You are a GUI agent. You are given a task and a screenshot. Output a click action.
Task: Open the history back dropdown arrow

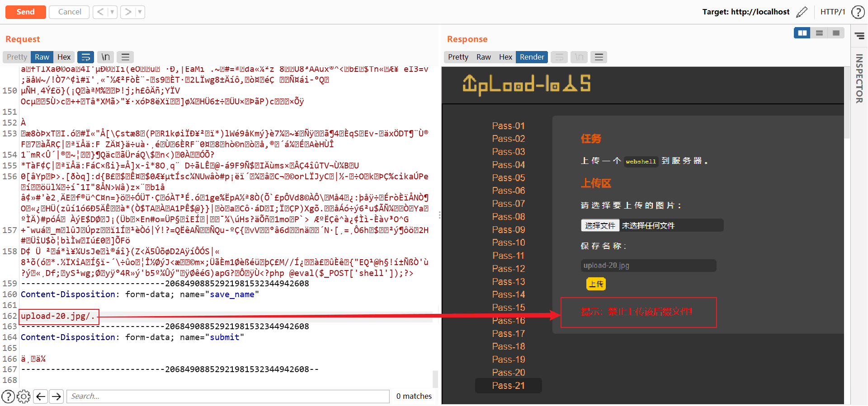(113, 12)
